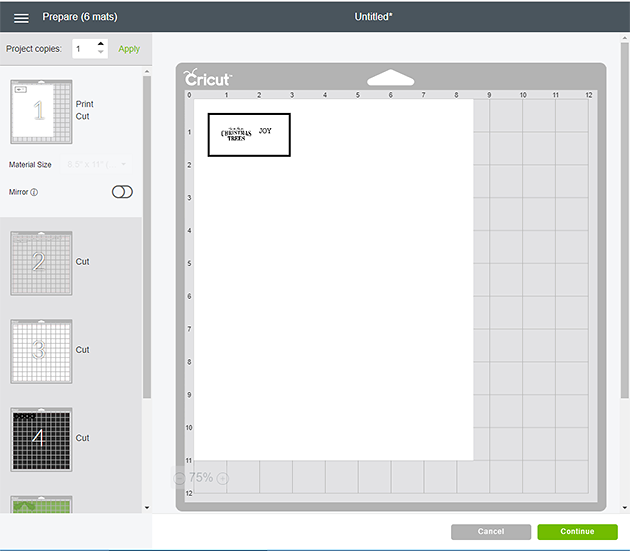
Task: Toggle the Mirror switch
Action: (x=122, y=192)
